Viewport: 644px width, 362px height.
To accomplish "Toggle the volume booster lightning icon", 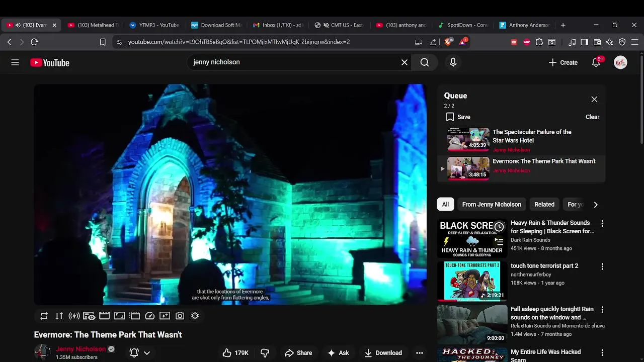I will (74, 316).
